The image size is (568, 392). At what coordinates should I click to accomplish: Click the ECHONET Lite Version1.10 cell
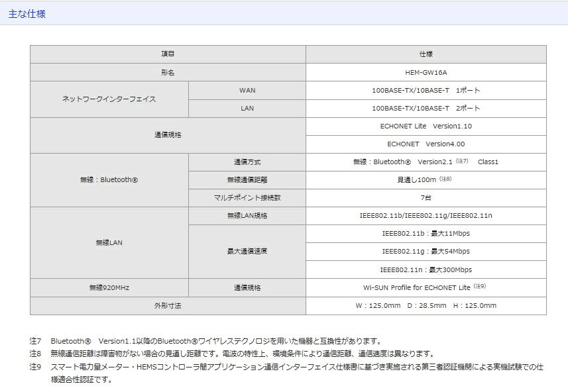pyautogui.click(x=426, y=126)
